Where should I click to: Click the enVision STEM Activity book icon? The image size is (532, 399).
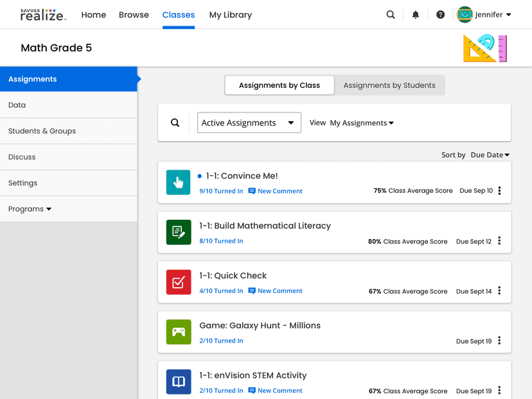(178, 382)
